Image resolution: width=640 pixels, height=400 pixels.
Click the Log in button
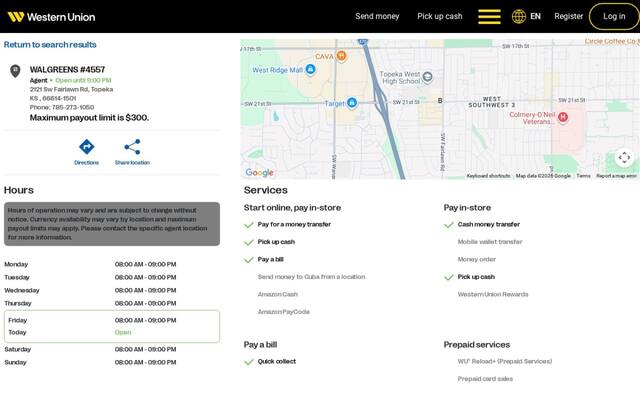pyautogui.click(x=614, y=16)
